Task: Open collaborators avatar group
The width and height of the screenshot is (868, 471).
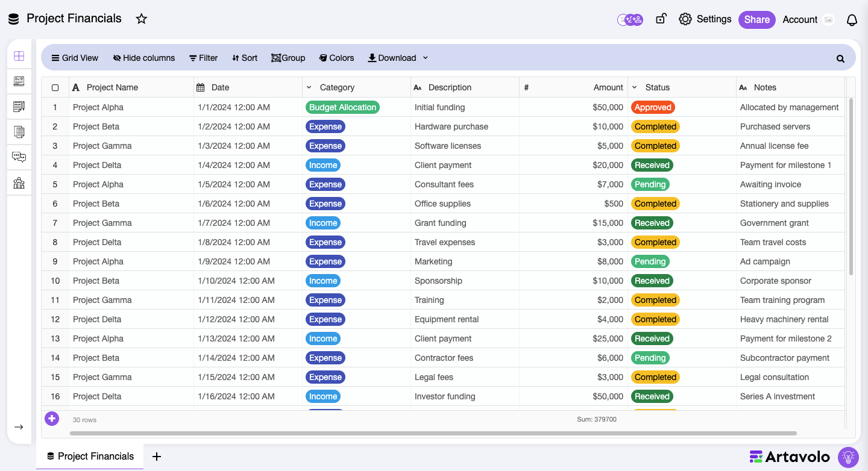Action: point(630,19)
